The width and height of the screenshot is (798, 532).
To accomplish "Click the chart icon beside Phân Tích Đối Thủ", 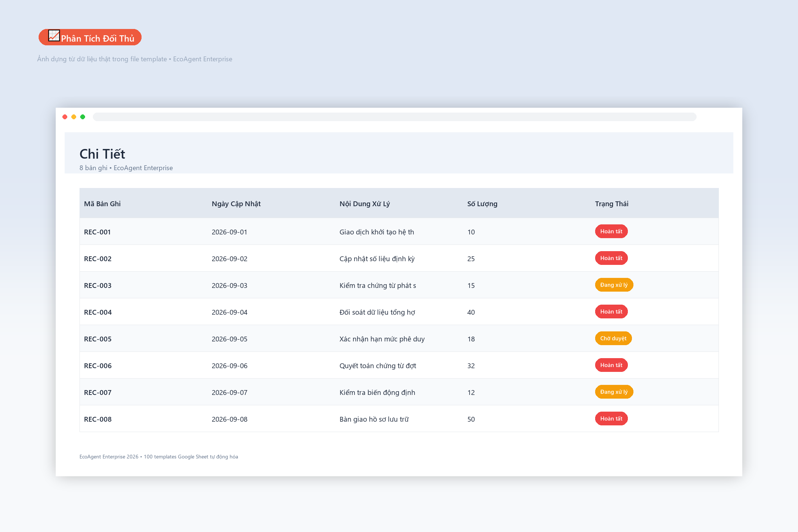I will pyautogui.click(x=54, y=36).
